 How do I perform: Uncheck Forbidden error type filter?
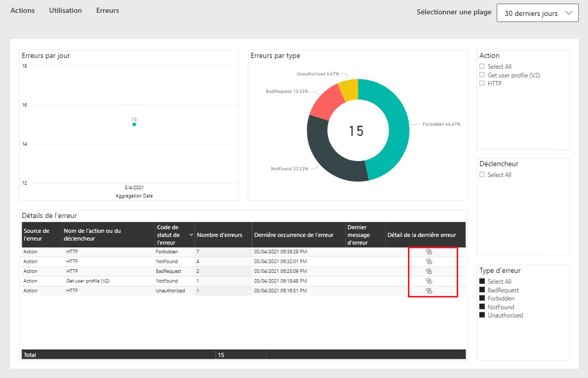pyautogui.click(x=482, y=299)
